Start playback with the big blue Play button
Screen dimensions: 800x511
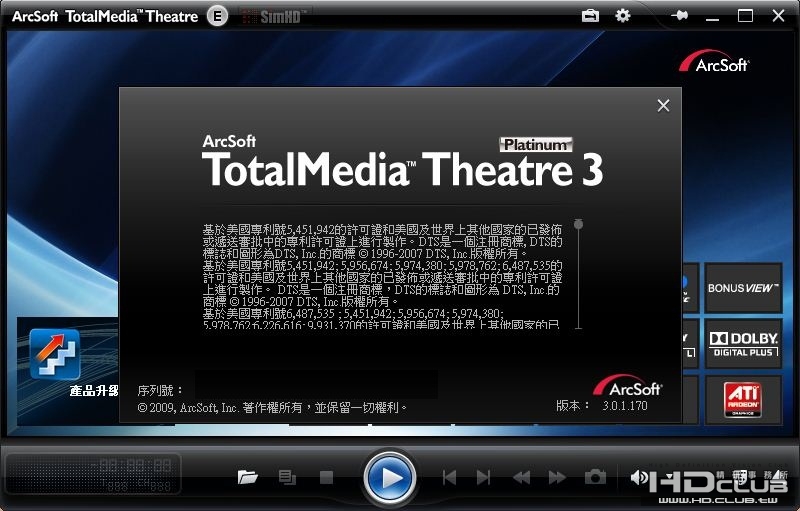pyautogui.click(x=390, y=478)
